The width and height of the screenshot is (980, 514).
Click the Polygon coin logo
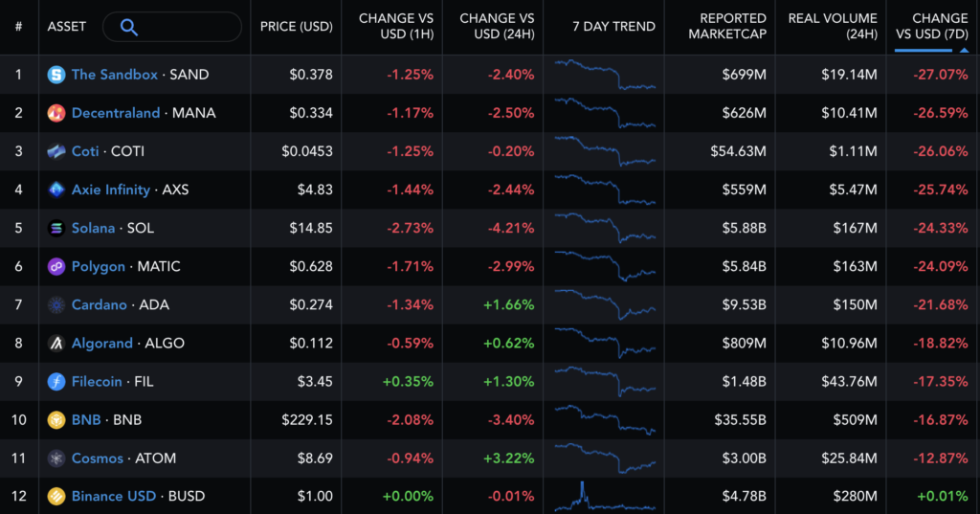click(56, 266)
